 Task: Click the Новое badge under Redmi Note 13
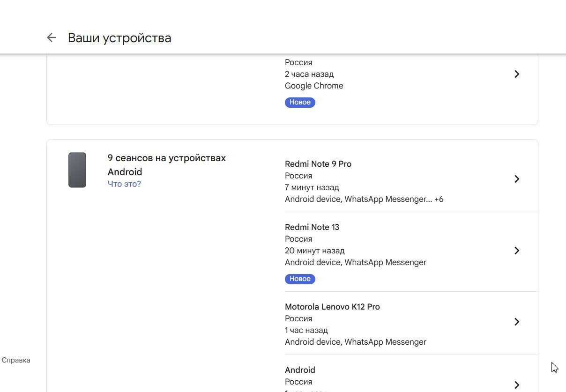click(300, 279)
